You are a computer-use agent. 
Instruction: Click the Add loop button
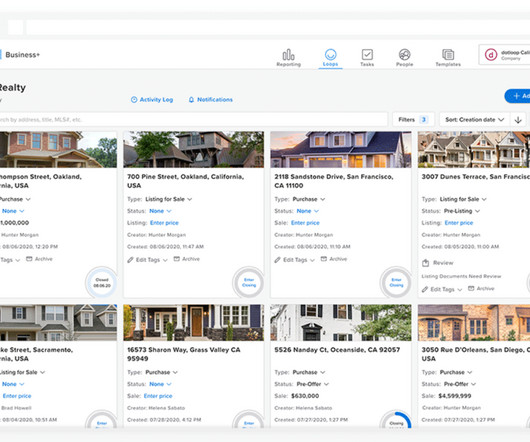(517, 96)
